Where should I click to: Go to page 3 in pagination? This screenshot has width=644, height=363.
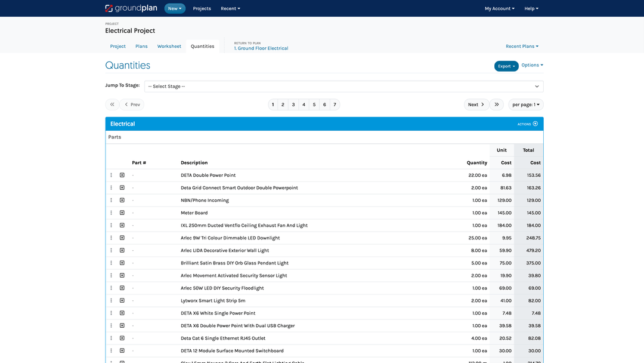pos(293,104)
